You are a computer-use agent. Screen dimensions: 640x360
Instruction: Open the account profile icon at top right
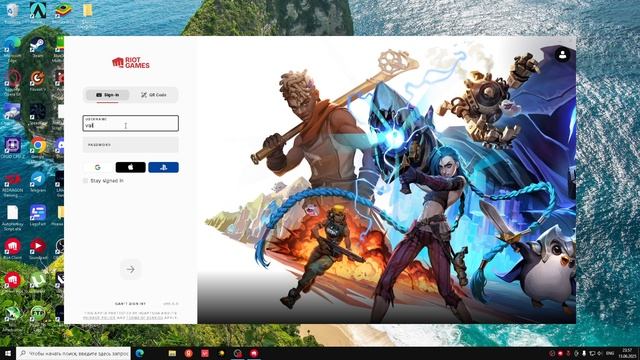pos(562,55)
